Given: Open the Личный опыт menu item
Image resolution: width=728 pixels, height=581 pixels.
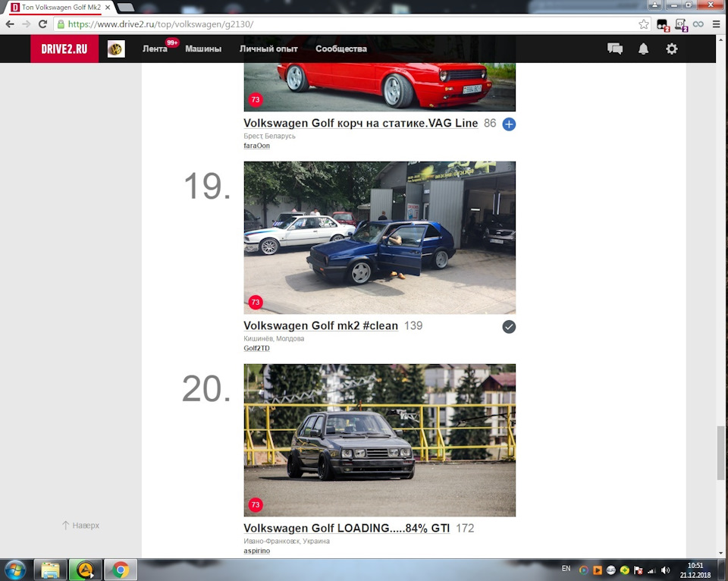Looking at the screenshot, I should 268,49.
